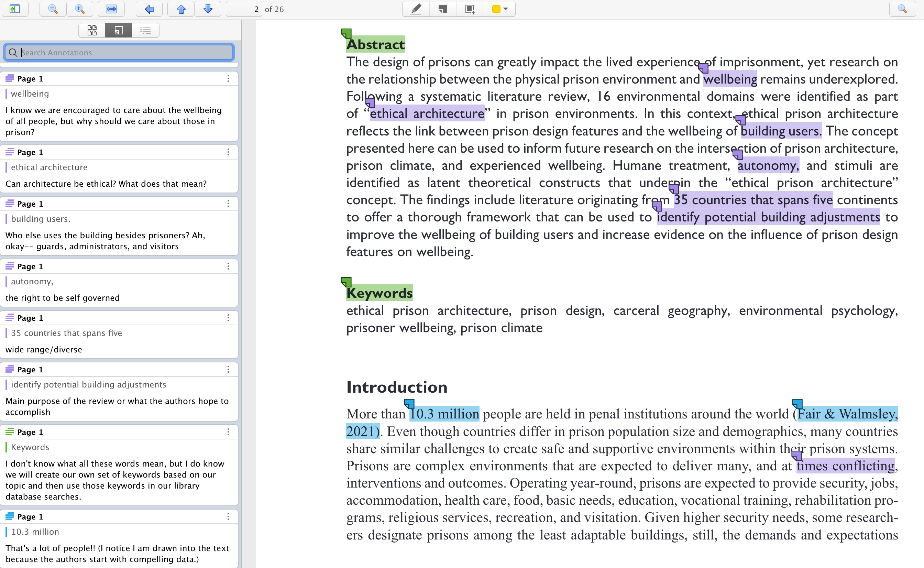Image resolution: width=924 pixels, height=568 pixels.
Task: Click purple note marker on ethical architecture
Action: [370, 102]
